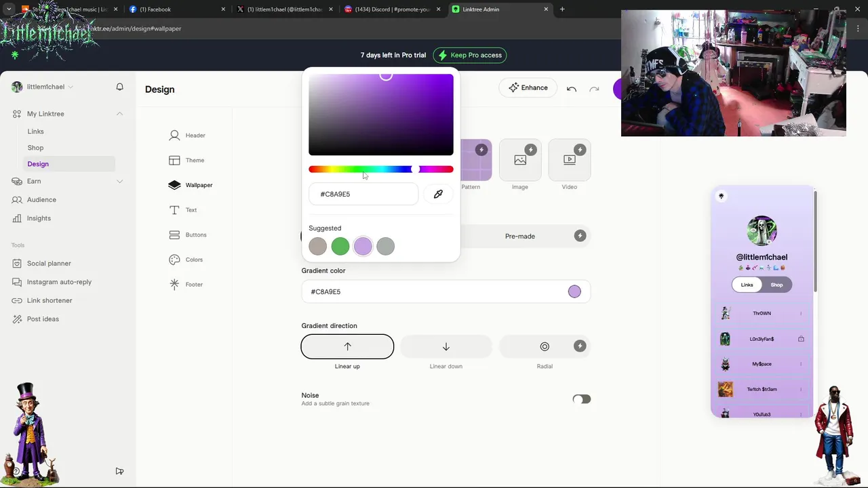Open the notifications bell
The width and height of the screenshot is (868, 488).
(119, 87)
